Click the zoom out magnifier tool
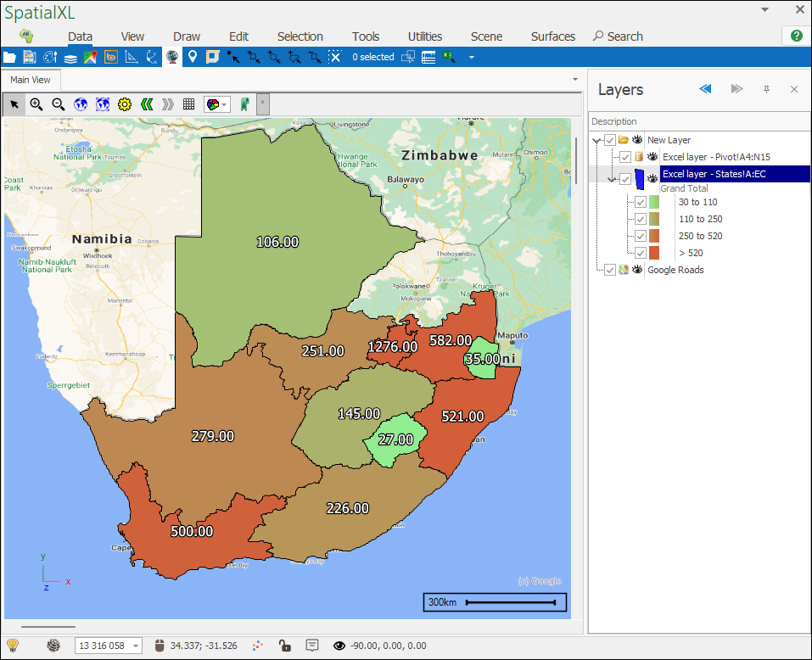Image resolution: width=812 pixels, height=660 pixels. click(x=59, y=104)
